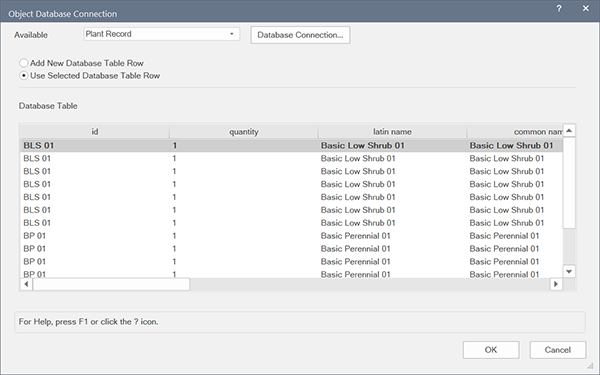Click quantity 1 in highlighted row
The width and height of the screenshot is (600, 375).
174,145
